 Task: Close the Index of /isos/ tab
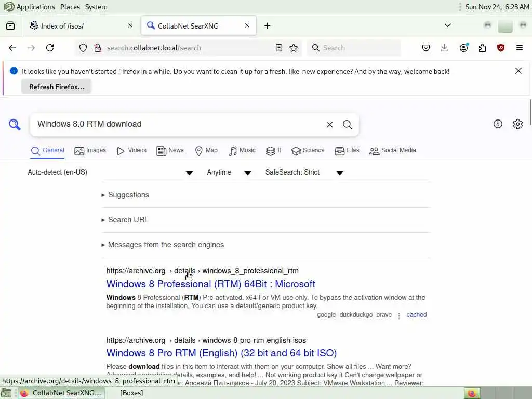pyautogui.click(x=130, y=26)
